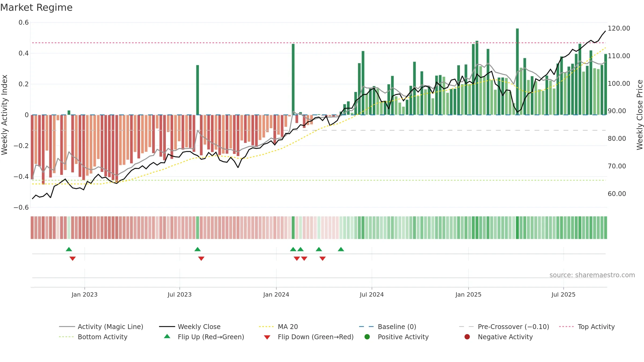Image resolution: width=644 pixels, height=362 pixels.
Task: Click the Jul 2024 x-axis label
Action: 372,294
